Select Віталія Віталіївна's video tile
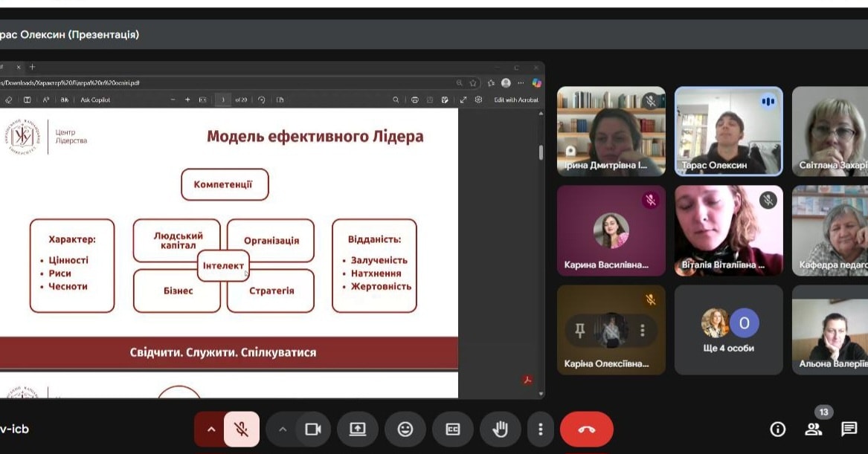This screenshot has height=454, width=868. click(x=728, y=230)
